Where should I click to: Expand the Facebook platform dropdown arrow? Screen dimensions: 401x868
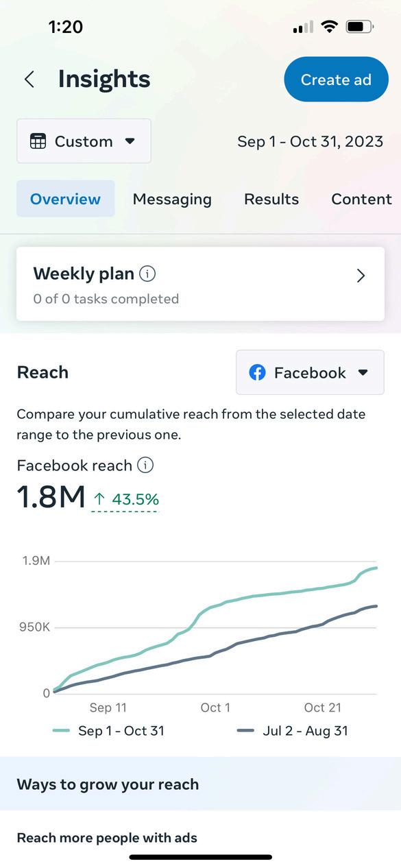pos(363,372)
